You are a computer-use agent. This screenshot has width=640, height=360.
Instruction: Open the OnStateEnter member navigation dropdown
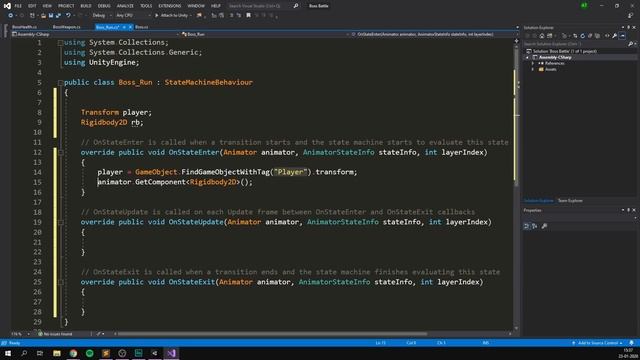point(434,34)
